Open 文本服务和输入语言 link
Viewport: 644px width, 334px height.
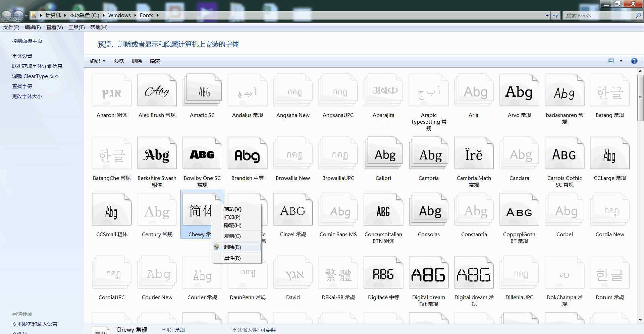[35, 324]
